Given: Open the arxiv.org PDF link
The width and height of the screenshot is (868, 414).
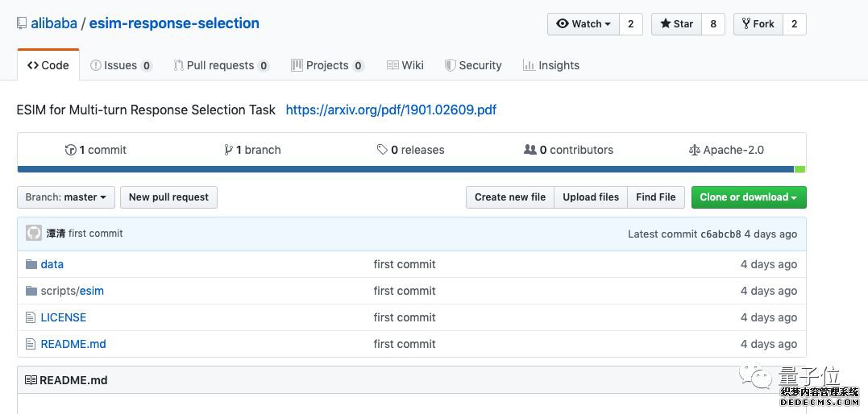Looking at the screenshot, I should click(391, 110).
